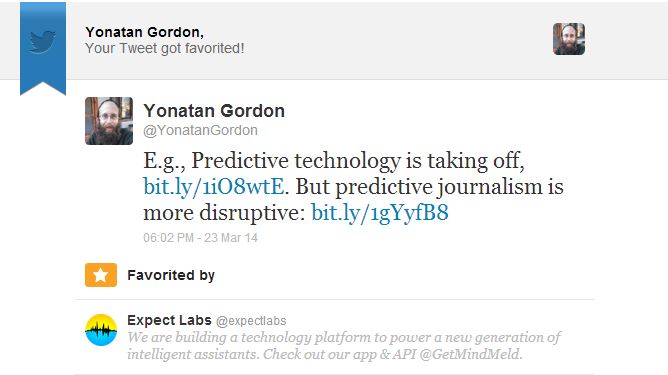Click the pointed tail of the blue ribbon
Viewport: 668px width, 375px height.
point(43,87)
